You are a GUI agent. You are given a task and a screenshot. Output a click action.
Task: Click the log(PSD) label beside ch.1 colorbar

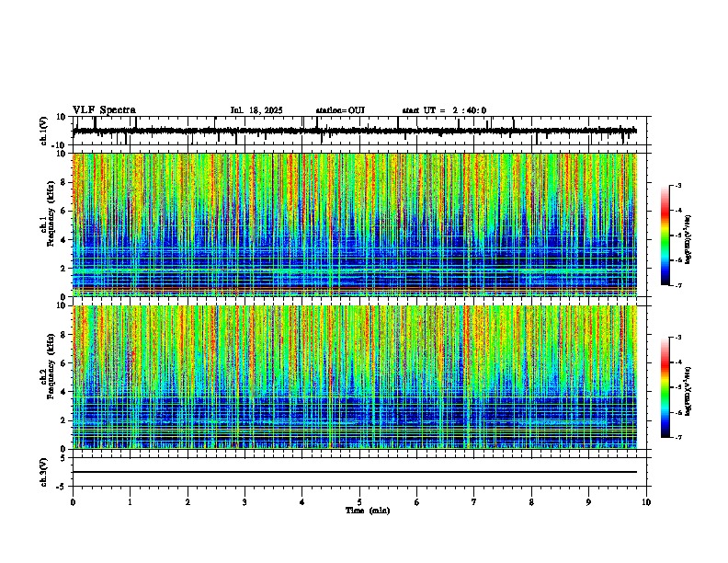[688, 239]
